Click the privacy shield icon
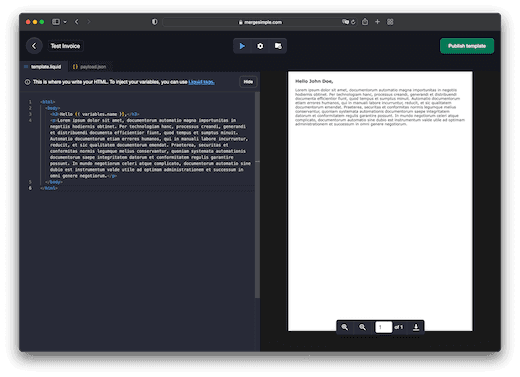The image size is (520, 377). point(155,22)
